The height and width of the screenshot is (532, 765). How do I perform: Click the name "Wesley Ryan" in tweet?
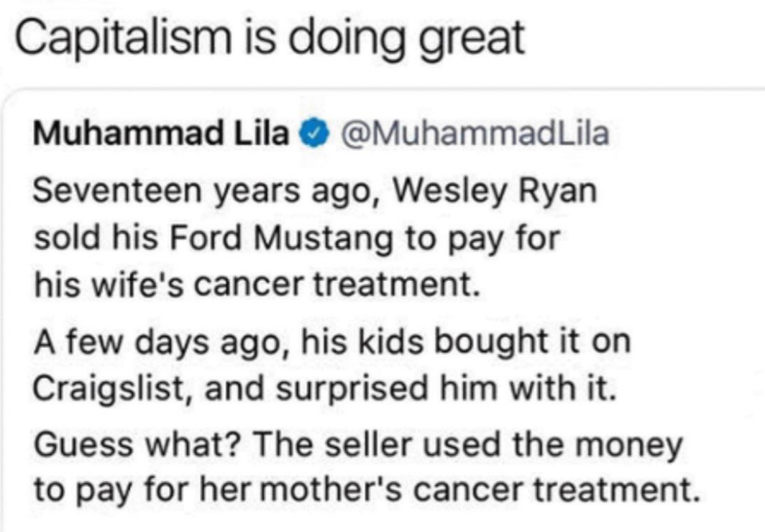495,191
